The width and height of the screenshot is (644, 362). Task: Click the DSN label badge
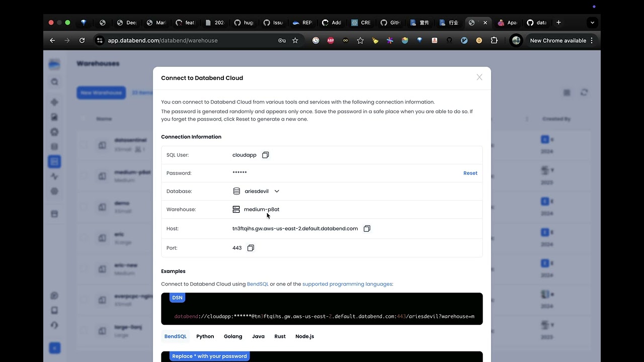(x=177, y=298)
